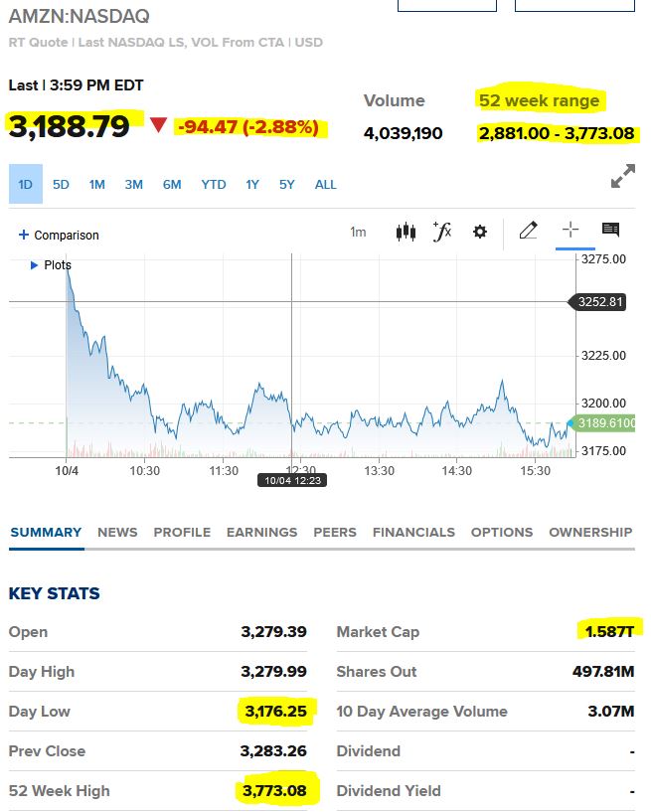Open chart settings gear
The width and height of the screenshot is (651, 812).
pos(480,232)
